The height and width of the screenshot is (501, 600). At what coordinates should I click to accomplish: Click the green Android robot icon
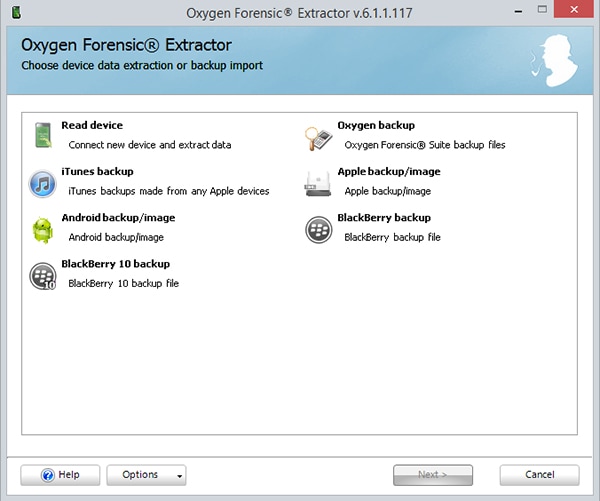click(x=42, y=229)
